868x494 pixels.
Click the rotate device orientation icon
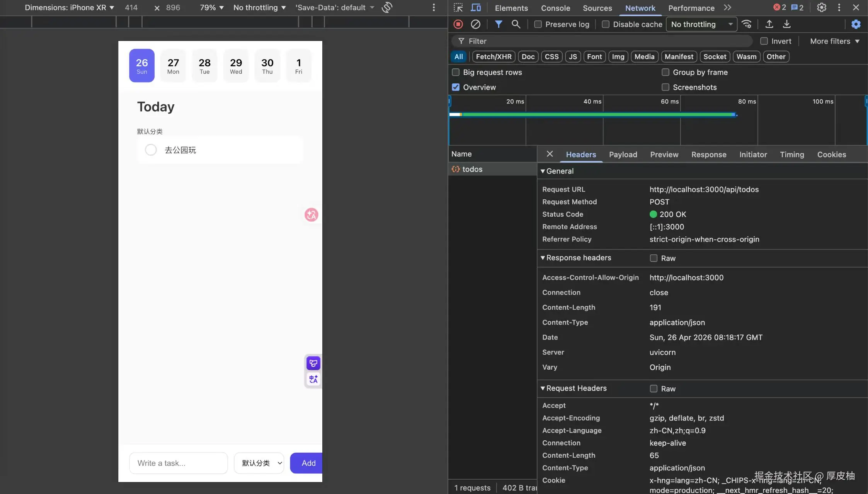tap(387, 7)
